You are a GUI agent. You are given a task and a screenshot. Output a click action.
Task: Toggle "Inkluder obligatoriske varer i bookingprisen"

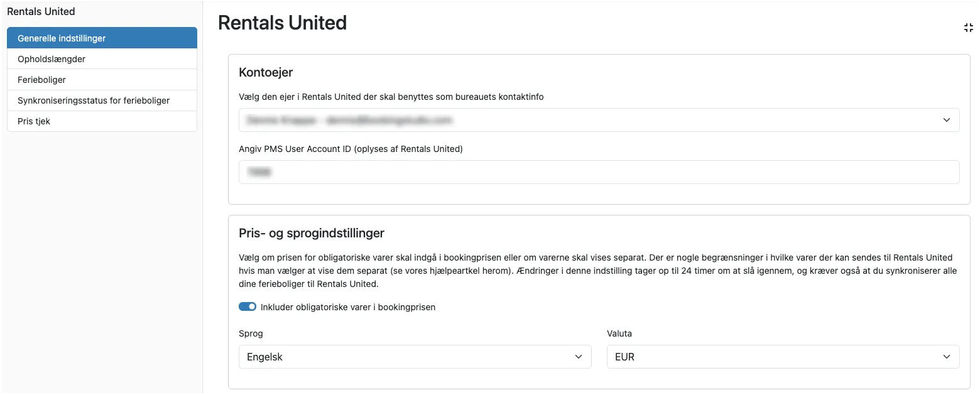[248, 306]
